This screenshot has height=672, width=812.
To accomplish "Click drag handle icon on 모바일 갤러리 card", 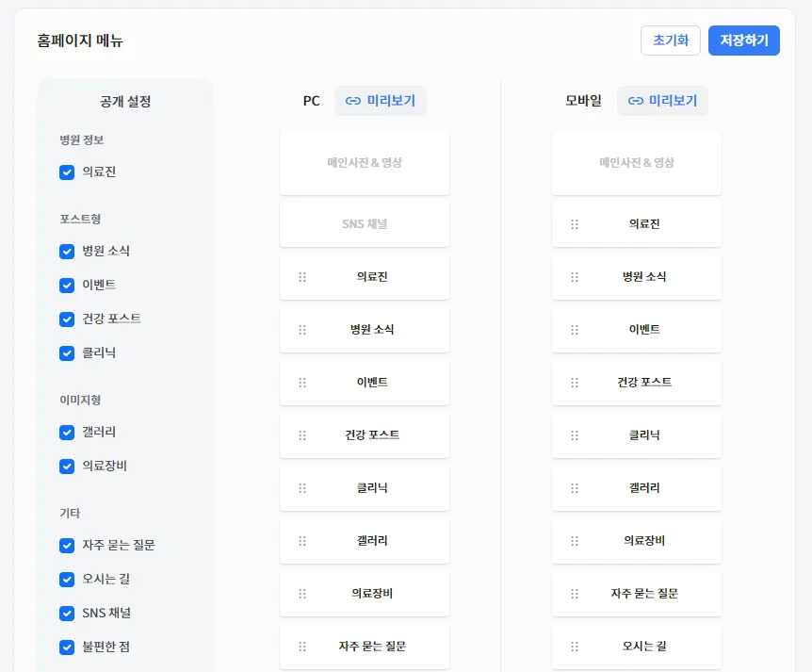I will pos(575,488).
